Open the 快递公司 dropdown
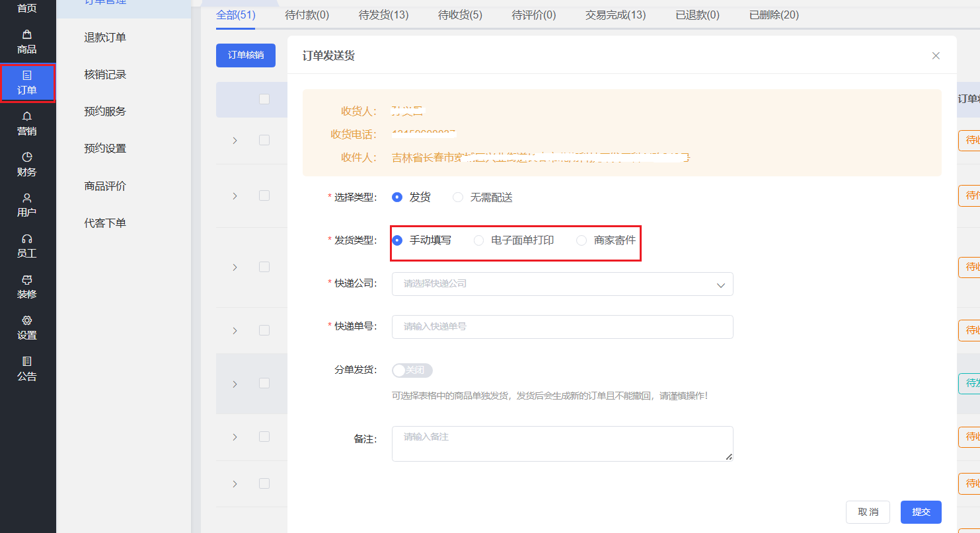 point(562,284)
